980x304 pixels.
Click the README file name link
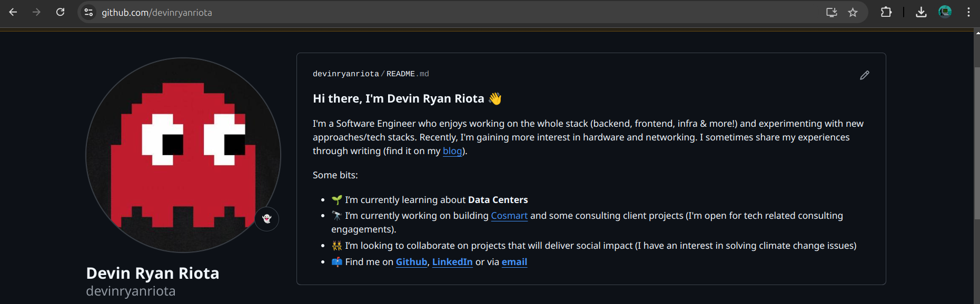408,74
